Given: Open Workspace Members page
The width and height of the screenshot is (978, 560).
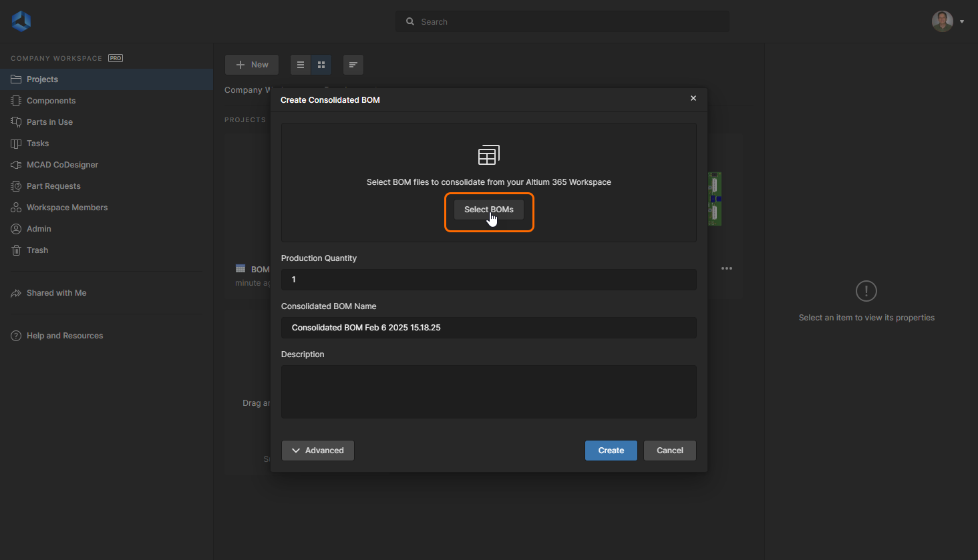Looking at the screenshot, I should (x=107, y=208).
